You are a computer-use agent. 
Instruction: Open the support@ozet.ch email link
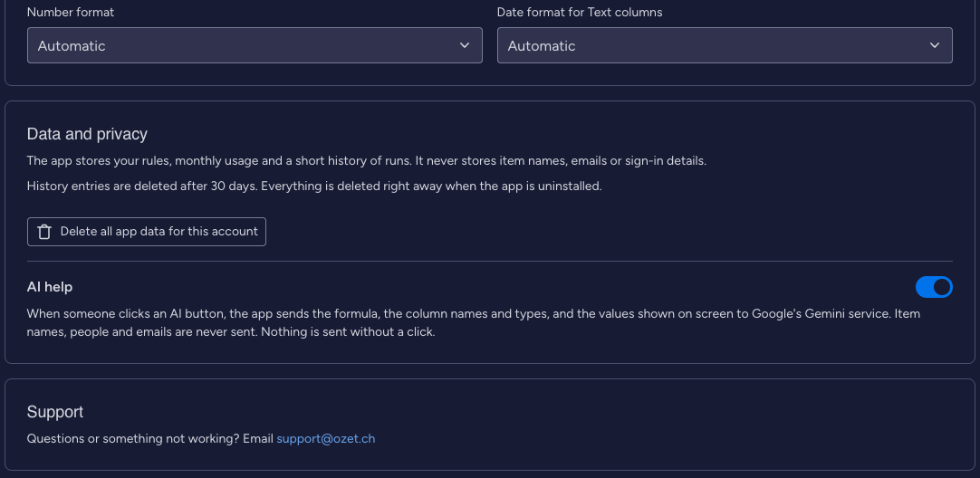(326, 439)
